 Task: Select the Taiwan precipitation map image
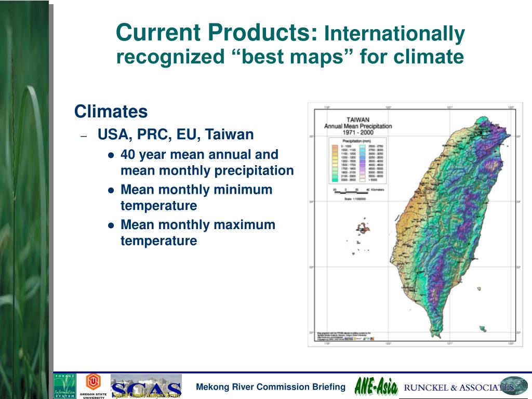click(415, 224)
